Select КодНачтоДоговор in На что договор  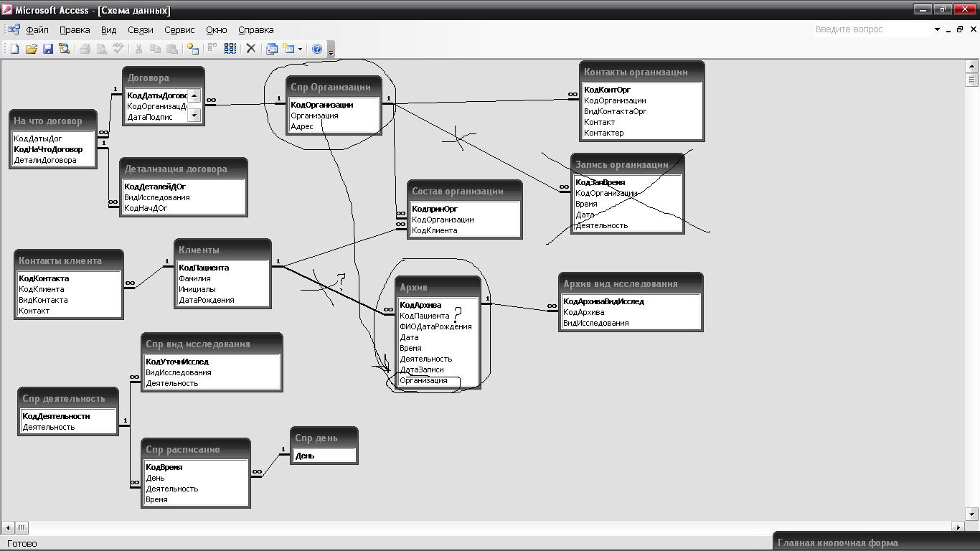[48, 149]
